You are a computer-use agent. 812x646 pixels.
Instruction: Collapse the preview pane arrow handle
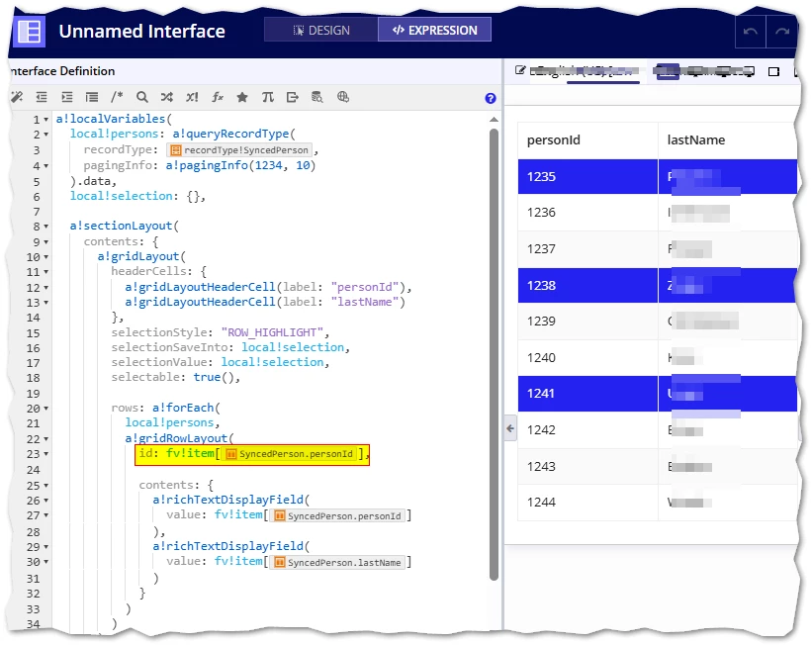point(510,428)
